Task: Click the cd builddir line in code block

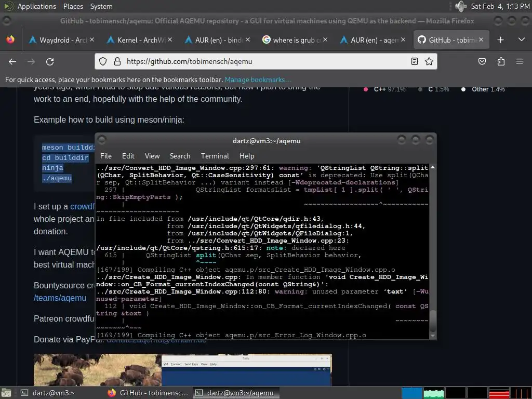Action: point(65,158)
